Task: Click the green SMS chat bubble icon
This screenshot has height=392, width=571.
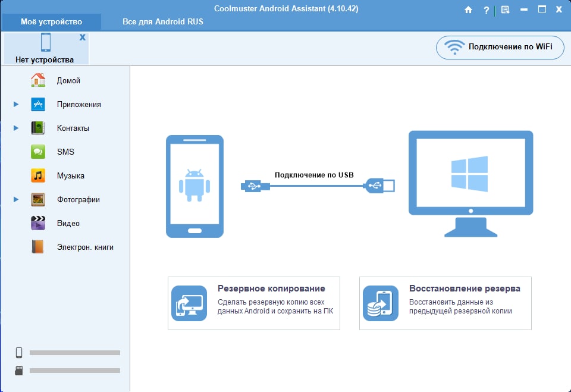Action: coord(38,152)
